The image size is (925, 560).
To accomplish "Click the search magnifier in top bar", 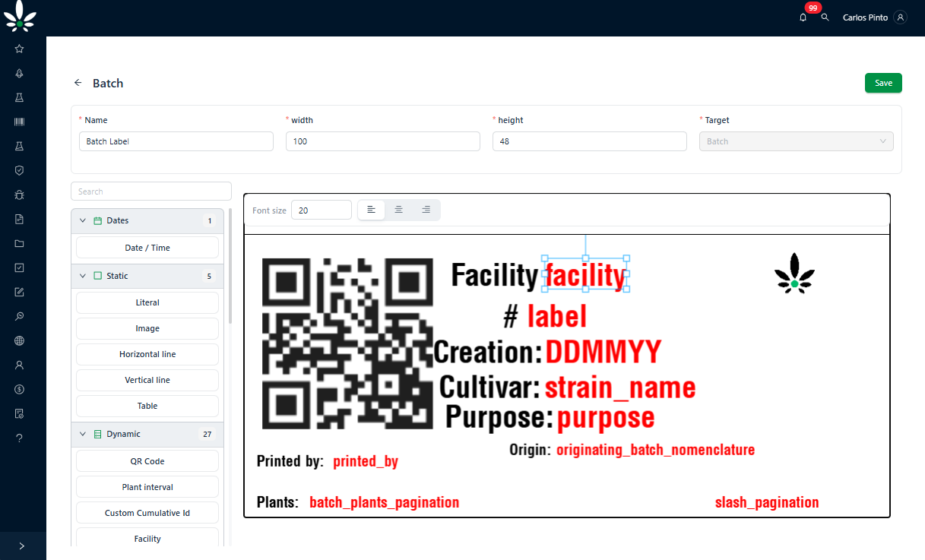I will [x=825, y=17].
